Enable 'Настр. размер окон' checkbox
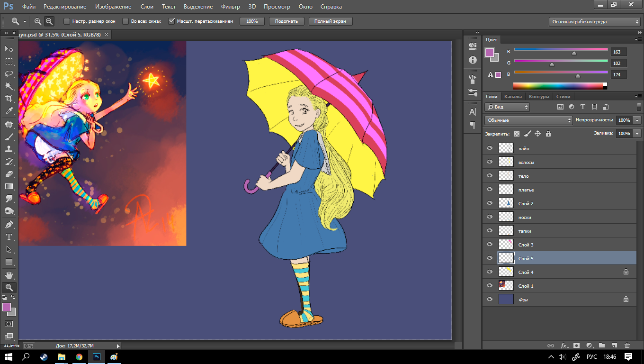644x364 pixels. click(67, 21)
